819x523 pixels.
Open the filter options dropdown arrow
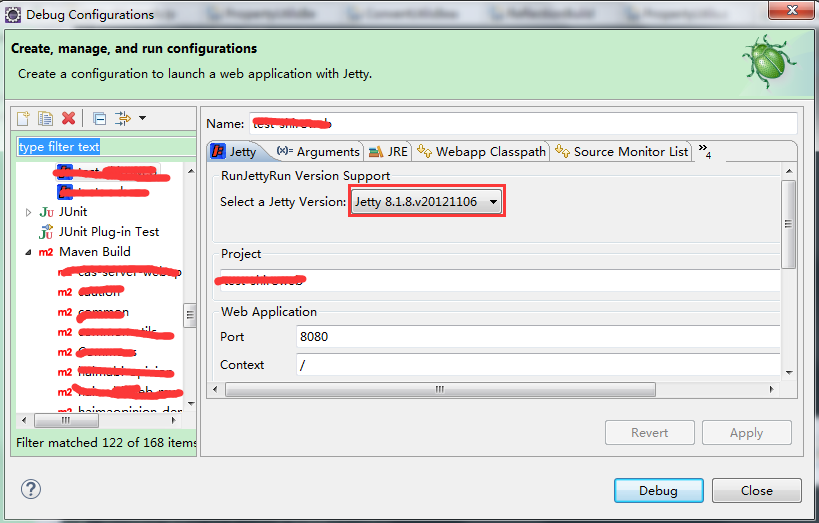[x=143, y=118]
